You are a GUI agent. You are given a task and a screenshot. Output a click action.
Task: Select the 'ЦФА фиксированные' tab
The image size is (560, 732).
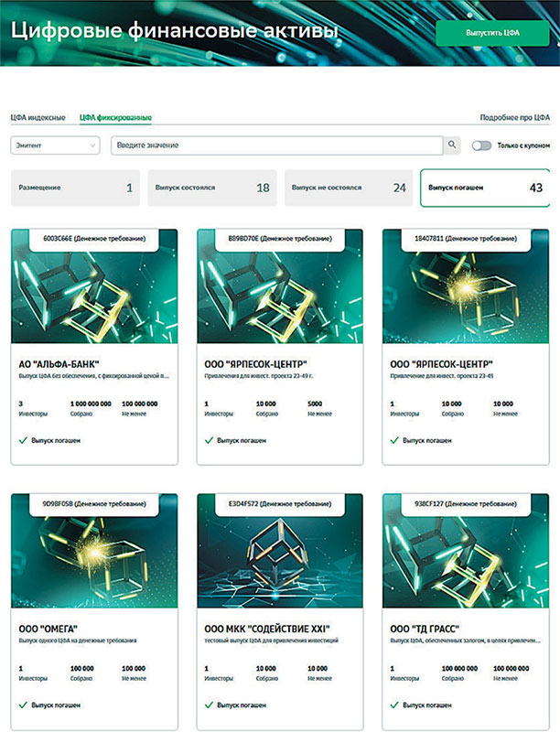(x=115, y=118)
